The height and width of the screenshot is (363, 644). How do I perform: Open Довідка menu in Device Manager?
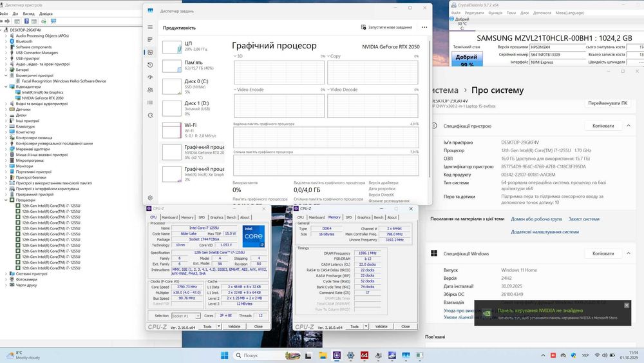46,14
